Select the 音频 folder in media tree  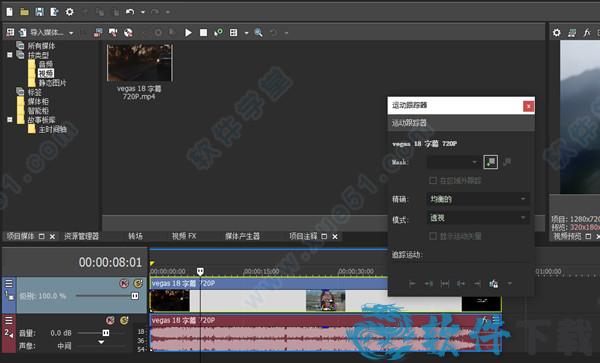(x=46, y=64)
